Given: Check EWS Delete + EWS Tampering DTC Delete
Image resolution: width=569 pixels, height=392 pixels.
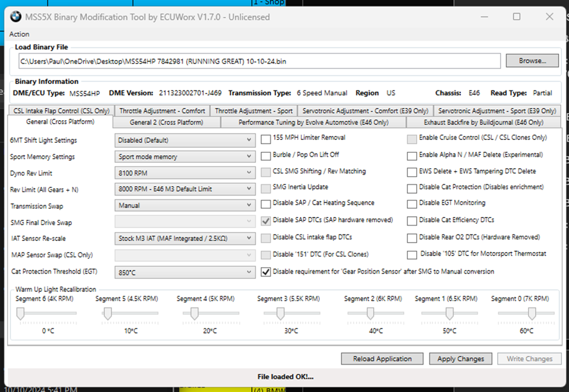Looking at the screenshot, I should tap(412, 172).
